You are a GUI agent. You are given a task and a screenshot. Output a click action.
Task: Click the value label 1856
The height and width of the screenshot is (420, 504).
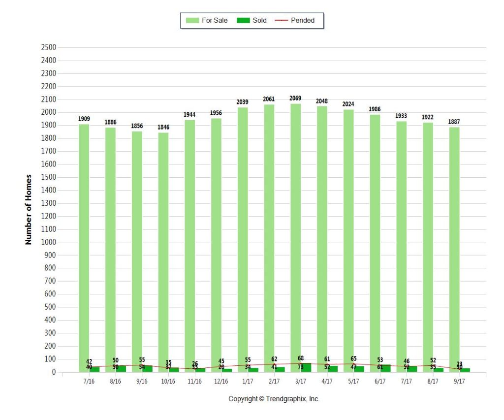(137, 126)
